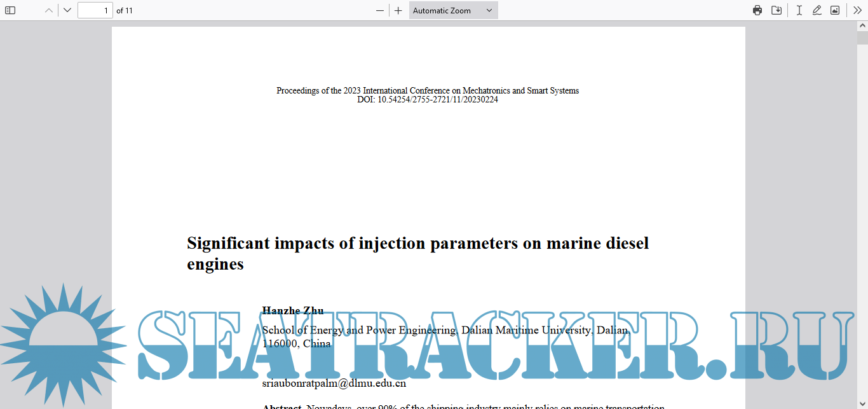
Task: Expand the tools menu with double chevron
Action: click(x=858, y=10)
